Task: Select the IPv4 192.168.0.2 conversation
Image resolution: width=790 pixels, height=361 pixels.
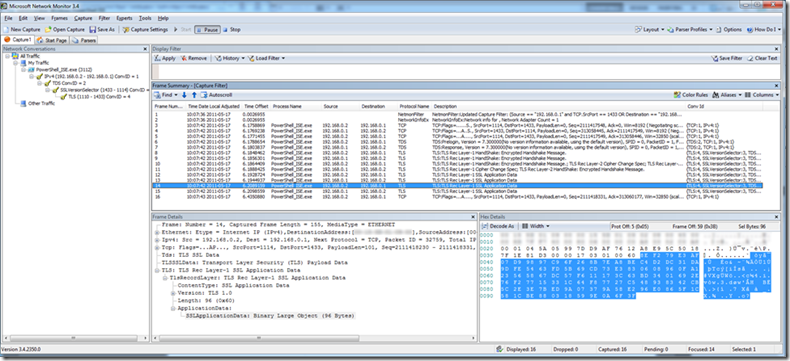Action: [x=90, y=76]
